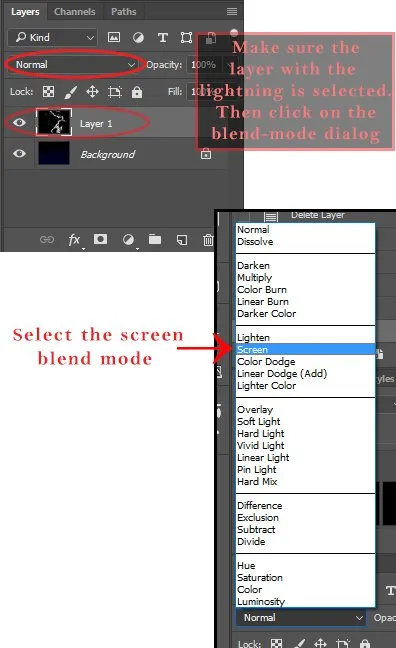Filter for adjustment layers icon

(x=138, y=38)
